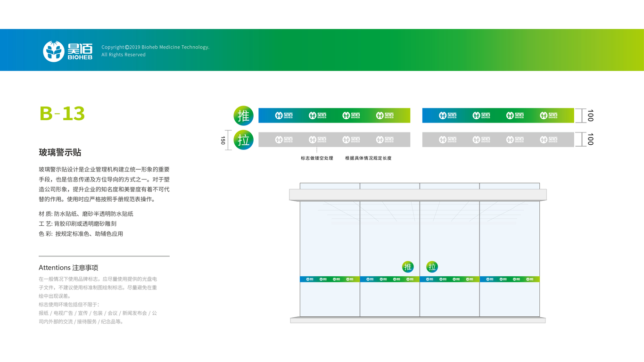The width and height of the screenshot is (644, 362).
Task: Click the line starting 玻璃警示贴设计是企业管理机构
Action: click(104, 169)
